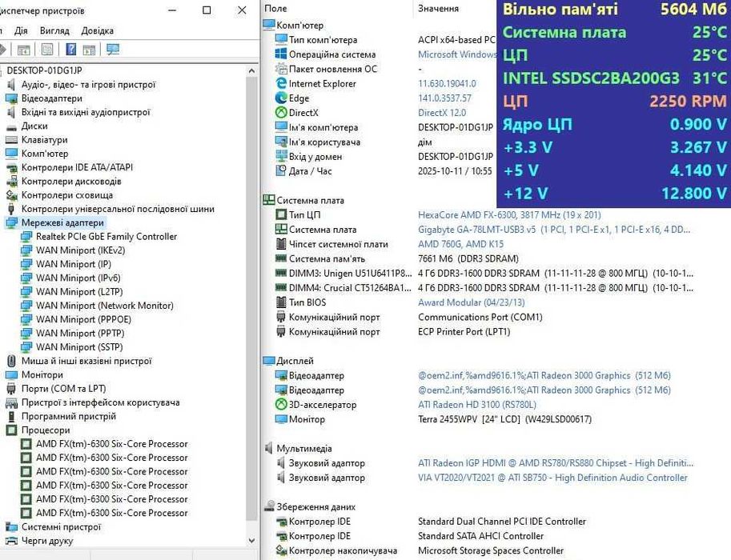Select WAN Miniport (PPPOE) adapter

83,319
